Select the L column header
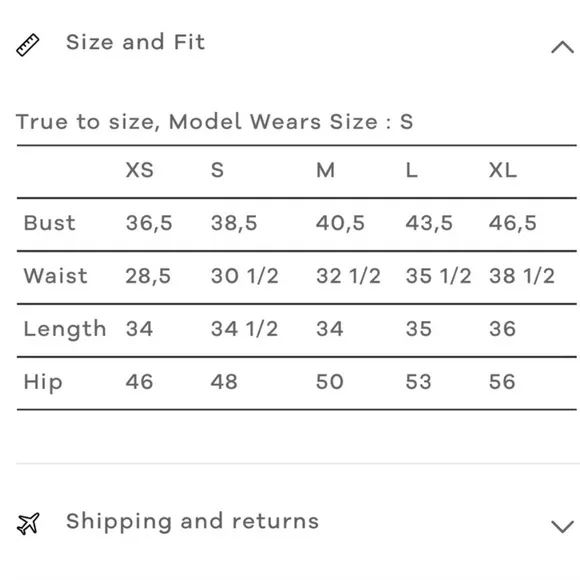This screenshot has height=580, width=580. click(x=412, y=170)
